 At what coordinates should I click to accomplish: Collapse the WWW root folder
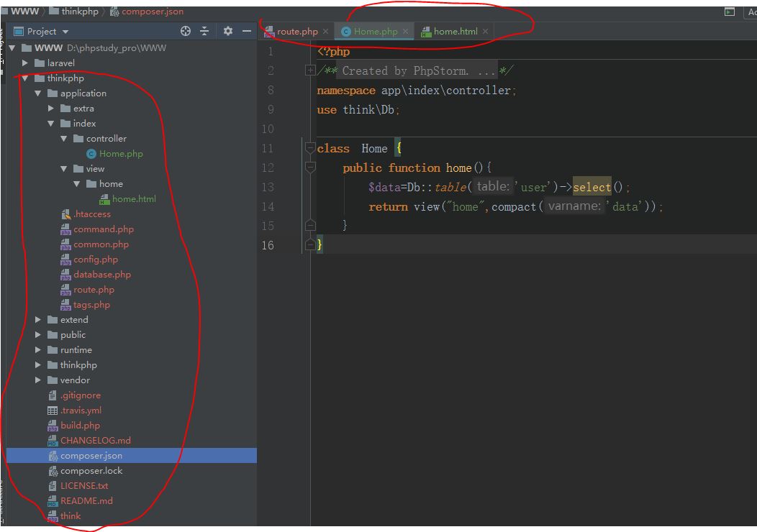point(12,48)
